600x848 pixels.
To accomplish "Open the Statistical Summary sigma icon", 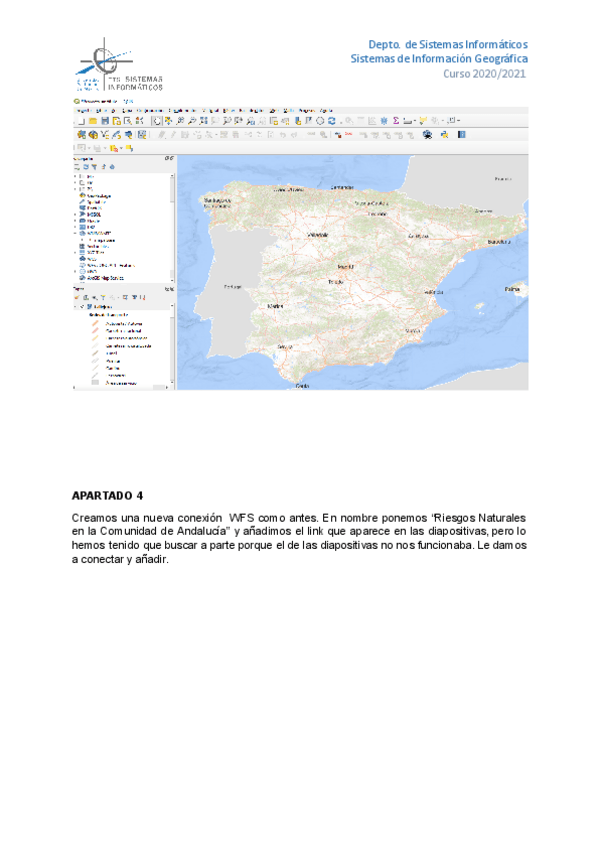I will coord(397,120).
